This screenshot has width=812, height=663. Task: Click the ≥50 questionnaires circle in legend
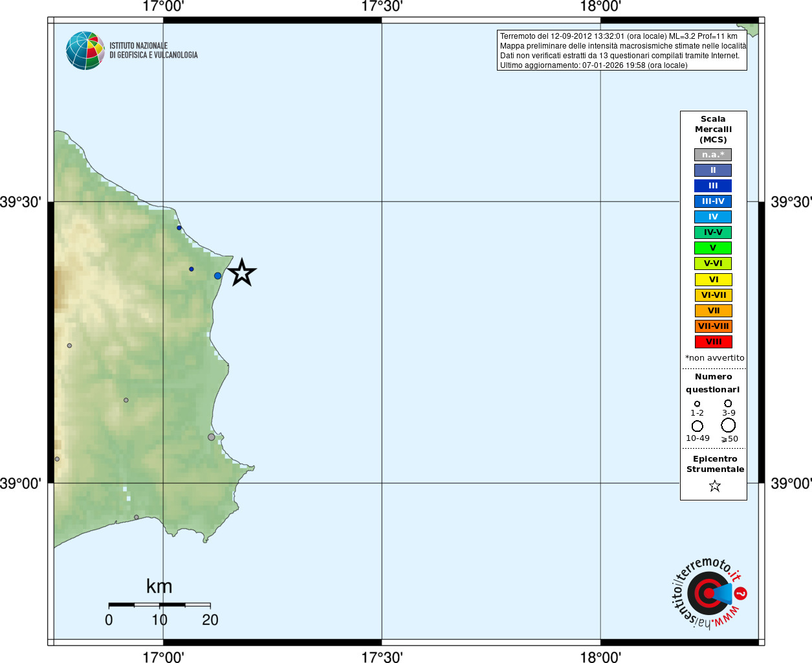coord(729,425)
